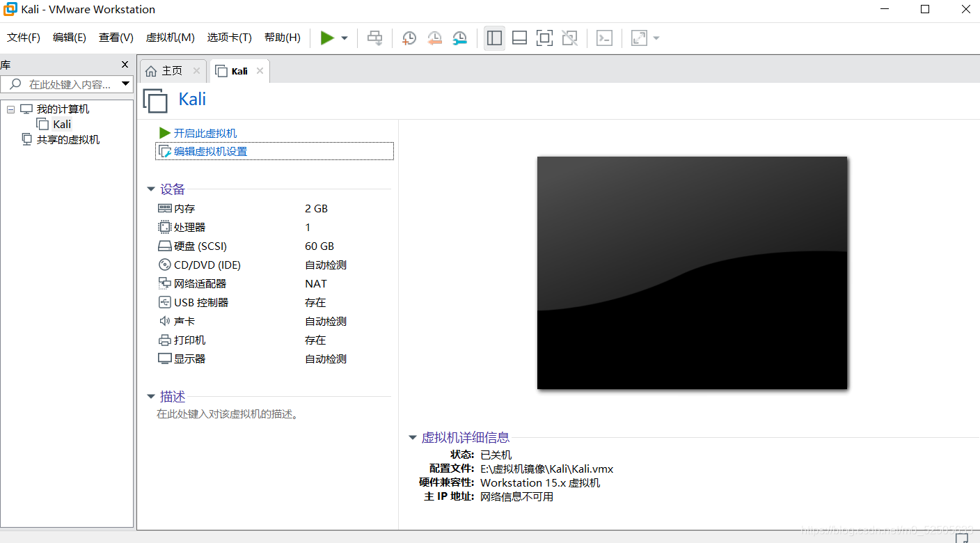Close the 主页 tab
980x543 pixels.
point(196,71)
